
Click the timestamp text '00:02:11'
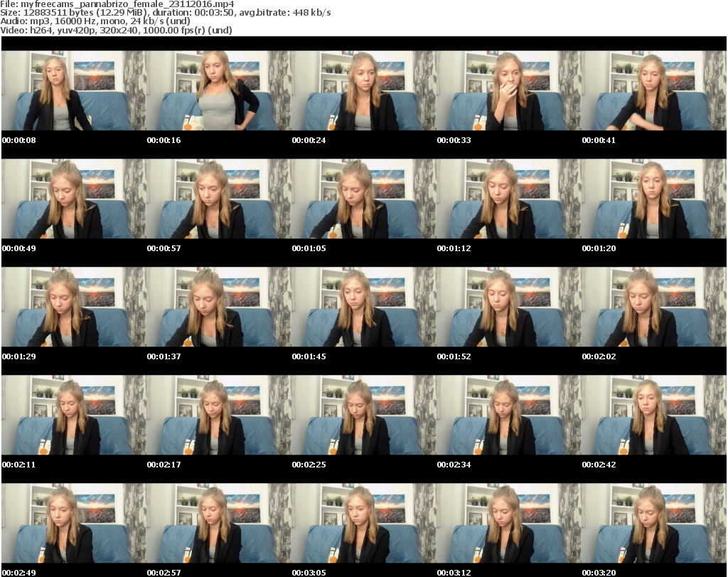[19, 465]
